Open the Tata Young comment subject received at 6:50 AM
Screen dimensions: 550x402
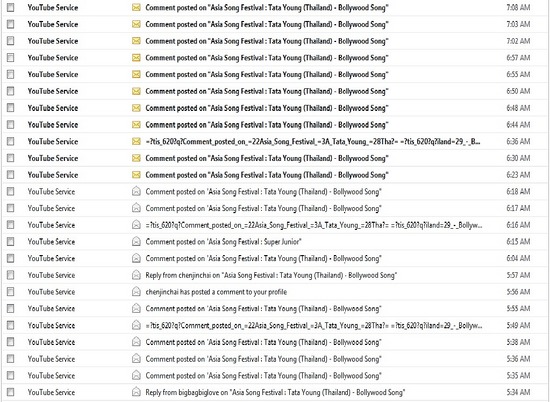(x=267, y=92)
